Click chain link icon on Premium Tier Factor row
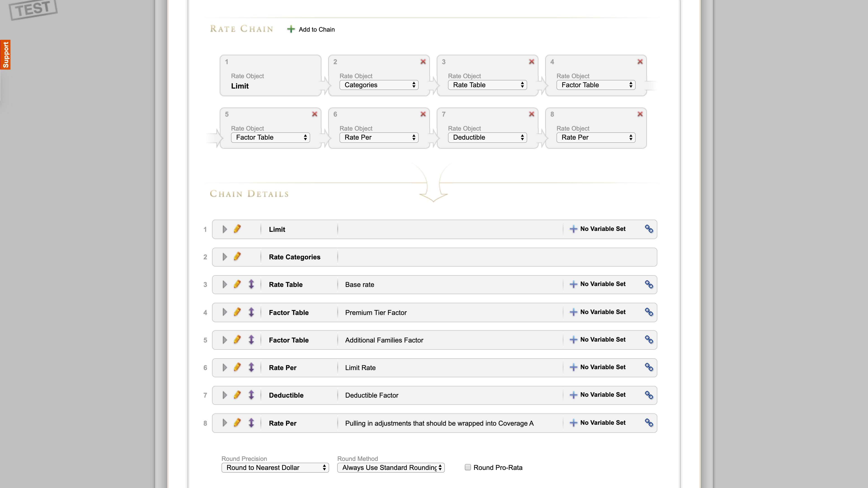868x488 pixels. (649, 312)
